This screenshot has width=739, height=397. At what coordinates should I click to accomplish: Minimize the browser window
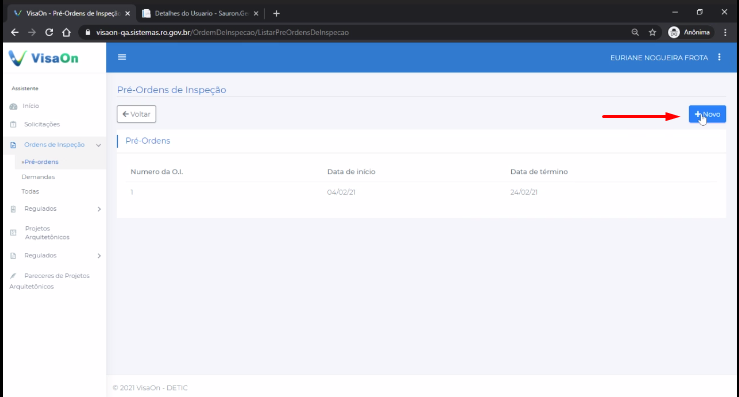[x=675, y=12]
